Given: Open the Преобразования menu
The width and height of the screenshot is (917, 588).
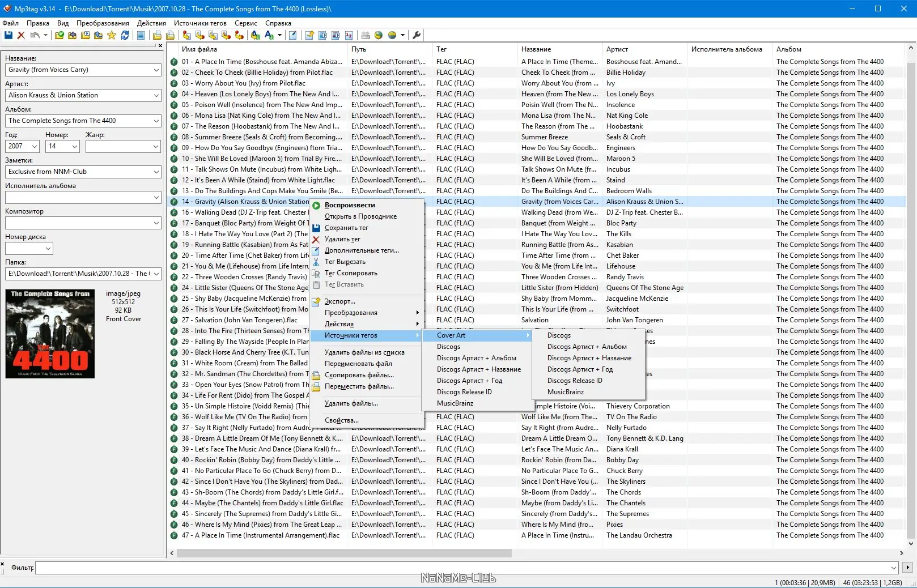Looking at the screenshot, I should 103,23.
